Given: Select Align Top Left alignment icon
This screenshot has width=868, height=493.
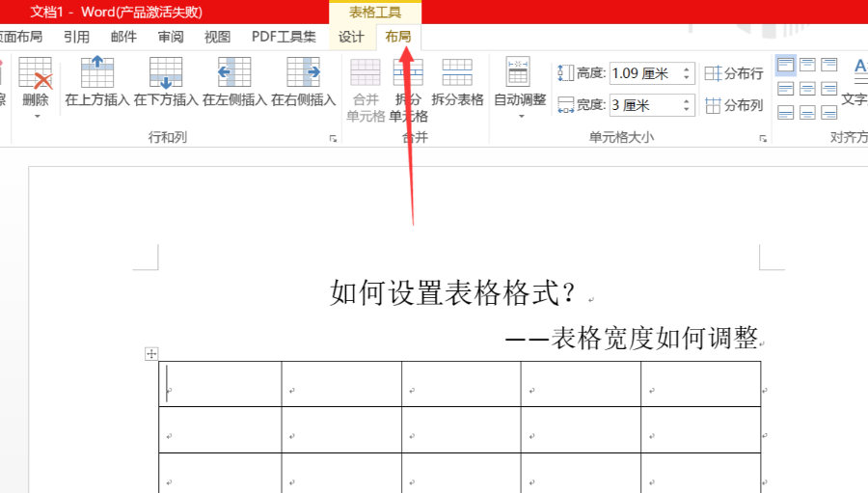Looking at the screenshot, I should (785, 65).
